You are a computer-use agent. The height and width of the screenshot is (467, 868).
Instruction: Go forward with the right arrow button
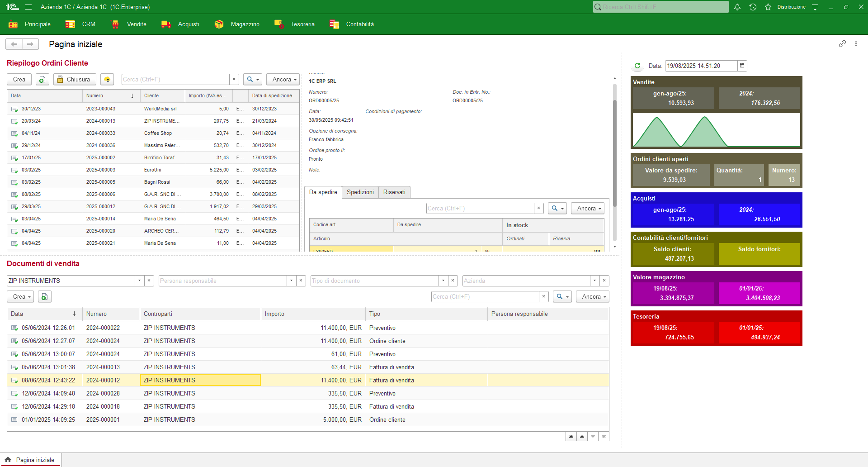click(x=30, y=44)
